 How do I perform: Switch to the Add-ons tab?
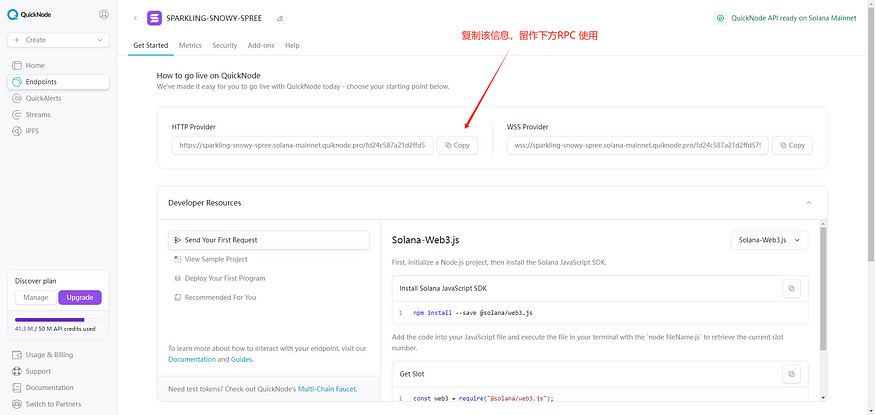(261, 46)
